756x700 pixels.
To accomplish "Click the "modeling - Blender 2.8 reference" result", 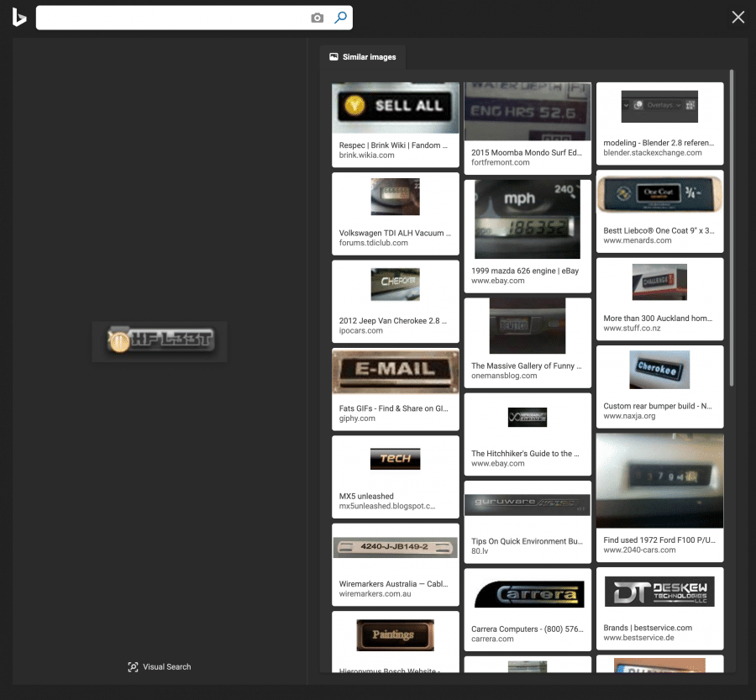I will point(659,142).
